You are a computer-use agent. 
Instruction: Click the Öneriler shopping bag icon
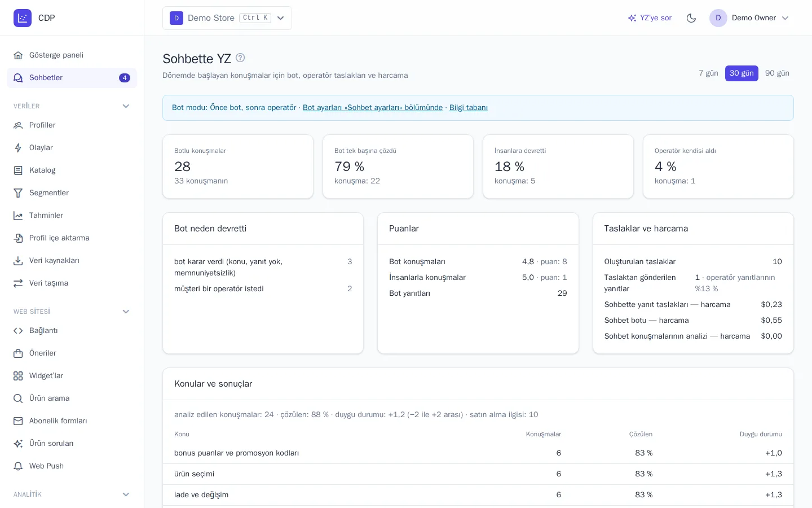(18, 353)
